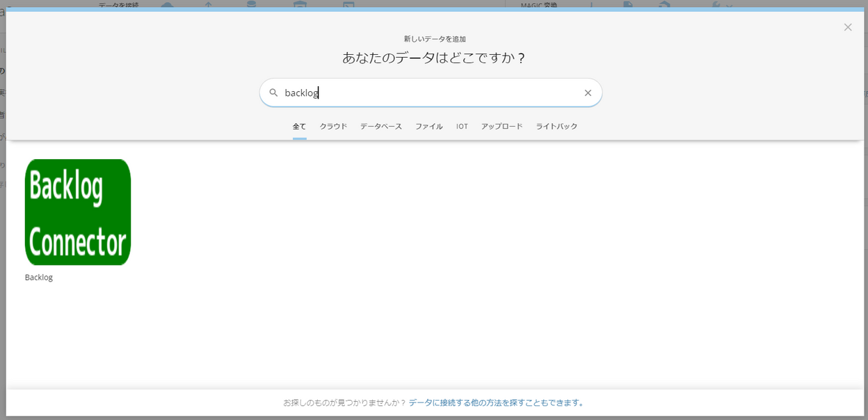Follow the データに接続する他の方法 link
This screenshot has height=420, width=868.
[x=497, y=403]
